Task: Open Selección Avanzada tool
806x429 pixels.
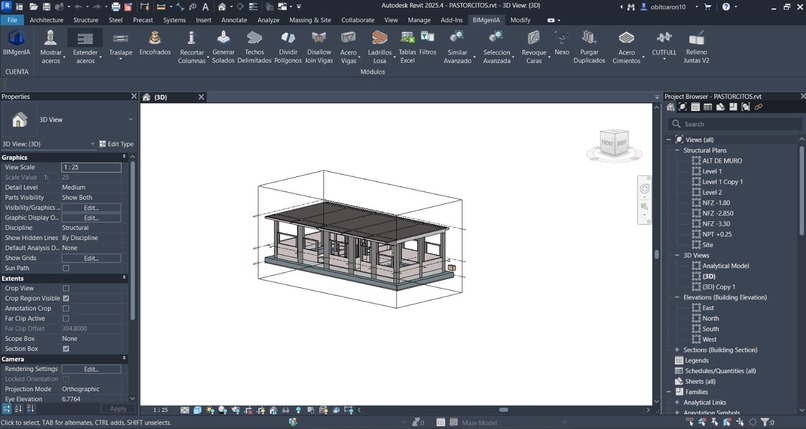Action: click(497, 46)
